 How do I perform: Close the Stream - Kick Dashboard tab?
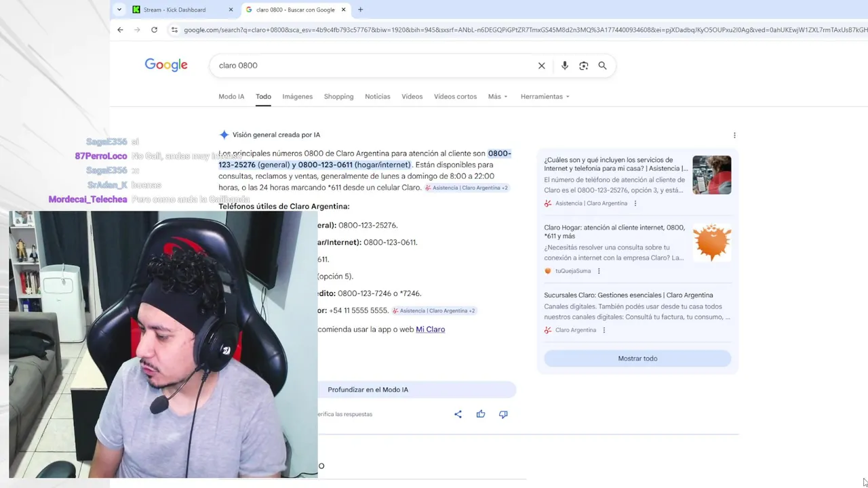pyautogui.click(x=231, y=9)
